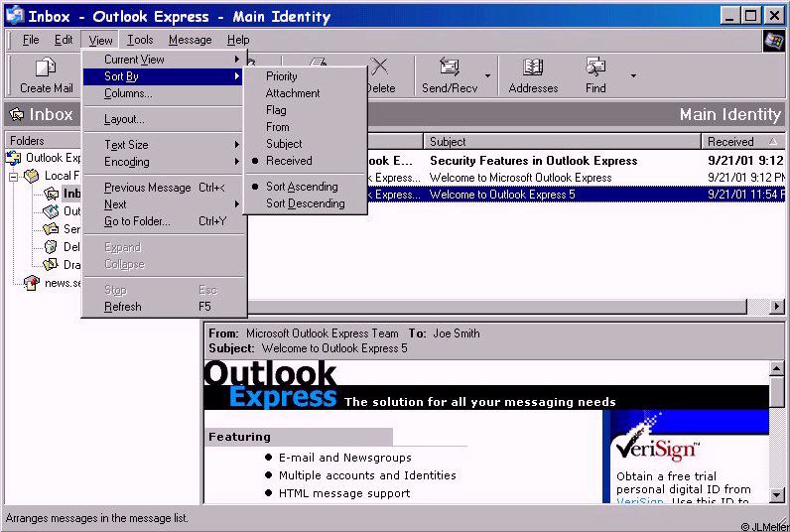The height and width of the screenshot is (532, 790).
Task: Sort messages by Attachment
Action: coord(306,93)
